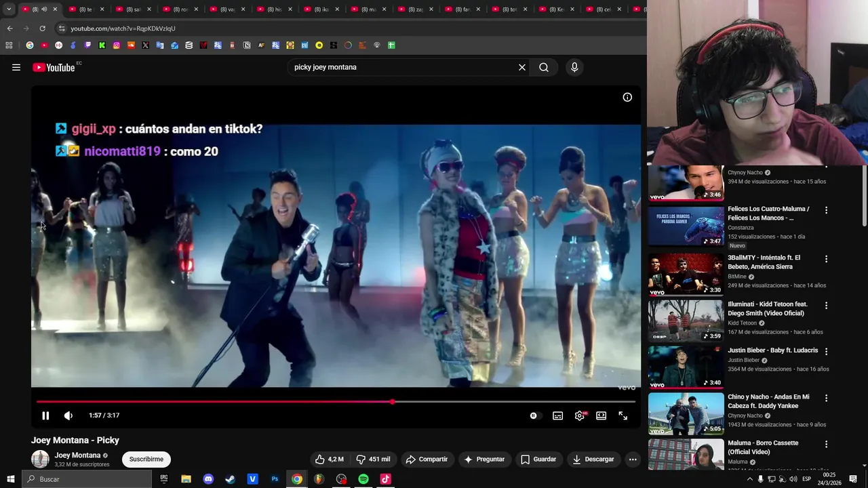Switch to the '(8) cel' tab
This screenshot has height=488, width=868.
click(604, 9)
